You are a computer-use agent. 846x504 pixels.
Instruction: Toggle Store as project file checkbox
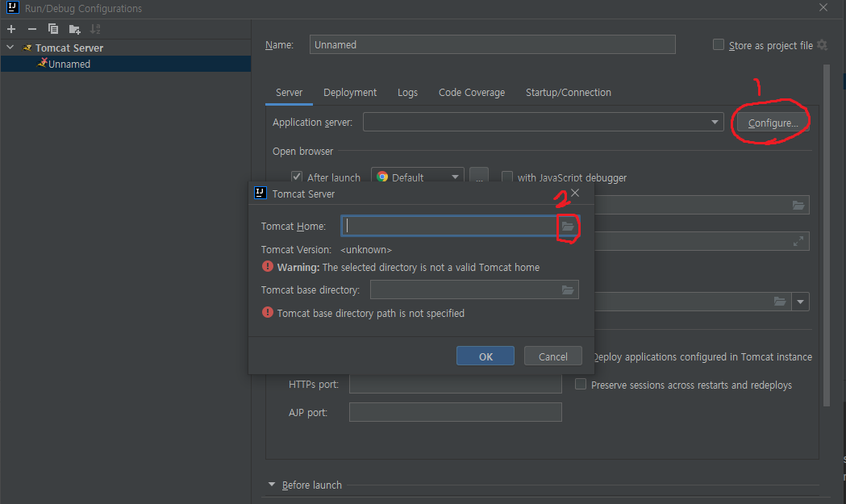click(719, 45)
